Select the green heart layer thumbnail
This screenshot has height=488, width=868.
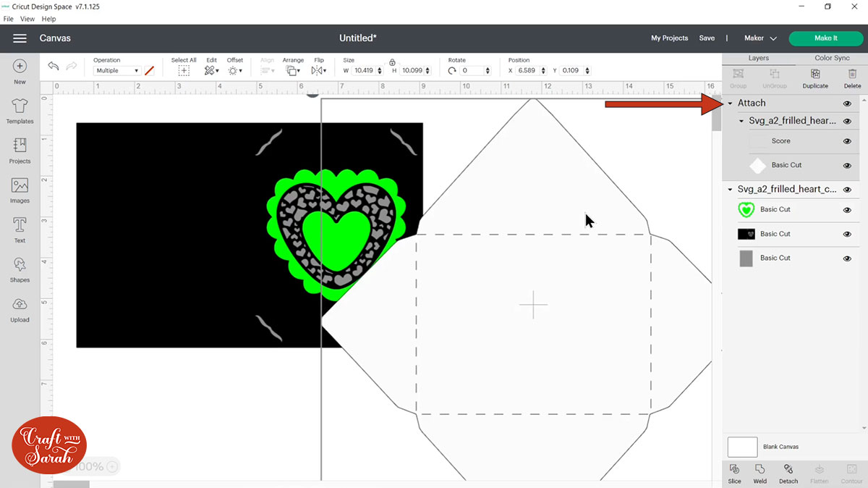(x=746, y=210)
